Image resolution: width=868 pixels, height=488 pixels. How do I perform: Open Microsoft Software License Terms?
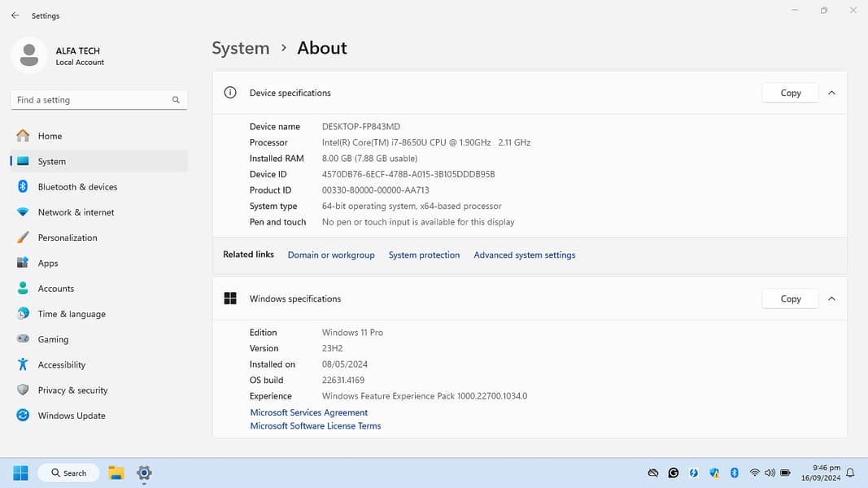315,426
